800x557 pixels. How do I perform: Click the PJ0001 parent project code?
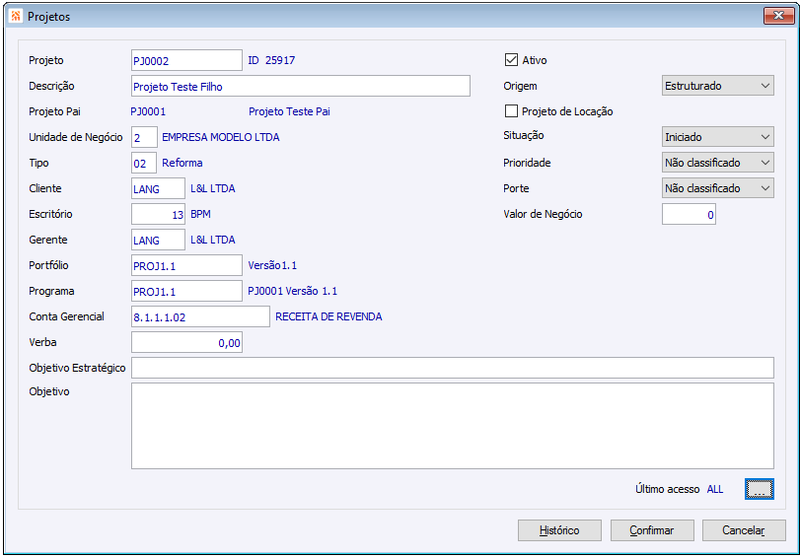click(x=148, y=111)
